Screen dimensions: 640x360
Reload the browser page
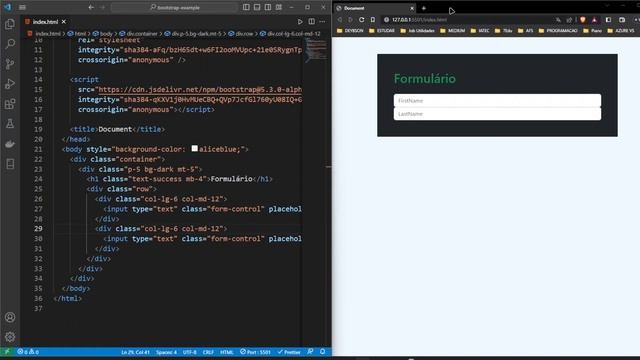point(362,20)
